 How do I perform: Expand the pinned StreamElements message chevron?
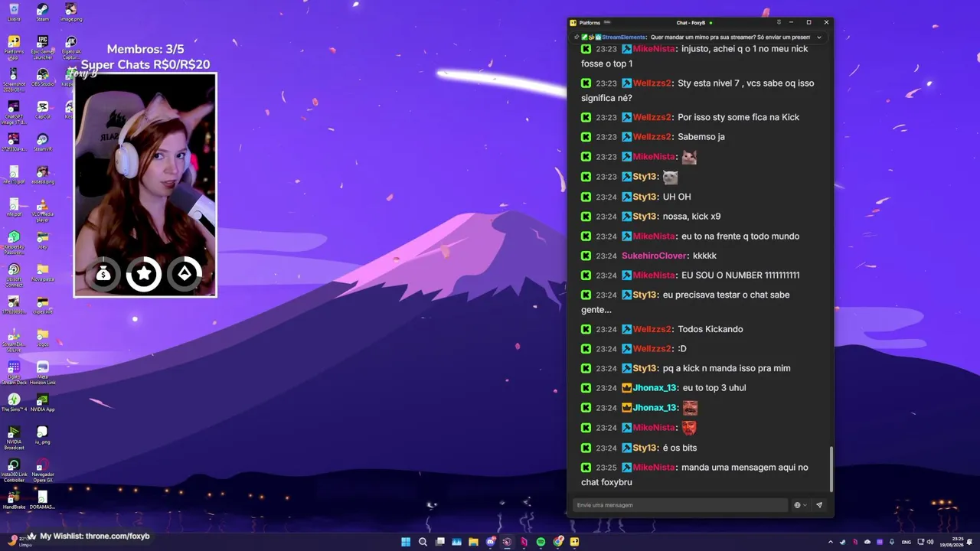point(818,37)
